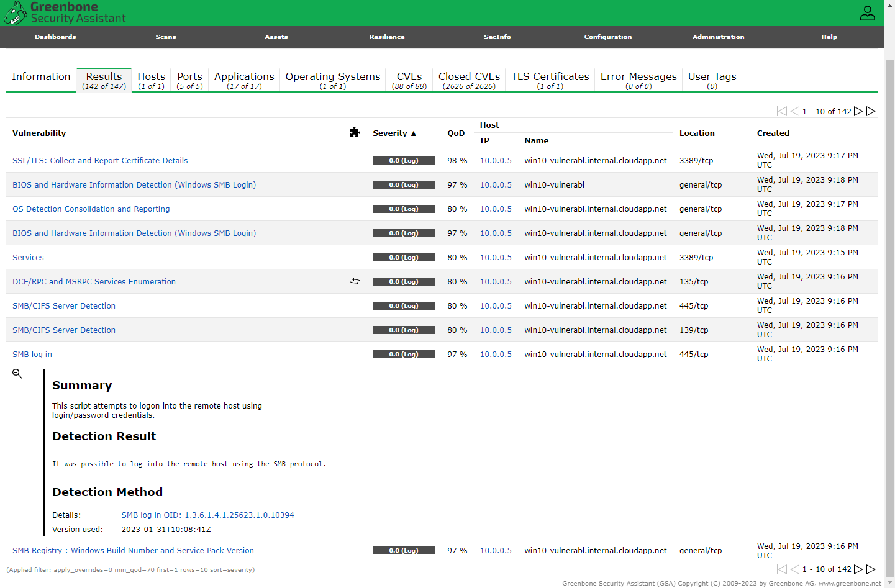Open DCE/RPC and MSRPC Services Enumeration
895x588 pixels.
point(94,281)
